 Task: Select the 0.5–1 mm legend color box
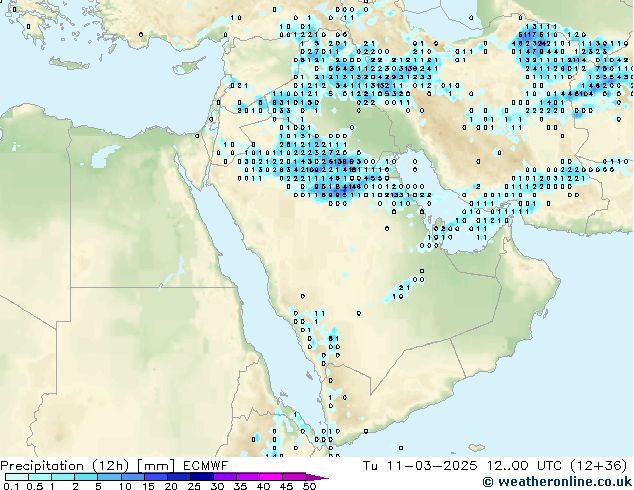40,477
